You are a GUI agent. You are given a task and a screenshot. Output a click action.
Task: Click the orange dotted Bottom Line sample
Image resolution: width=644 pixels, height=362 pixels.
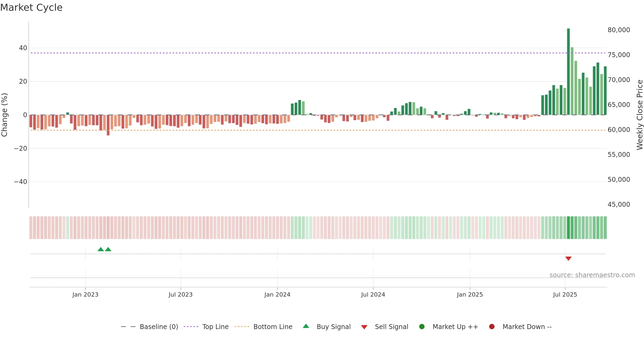tap(242, 327)
